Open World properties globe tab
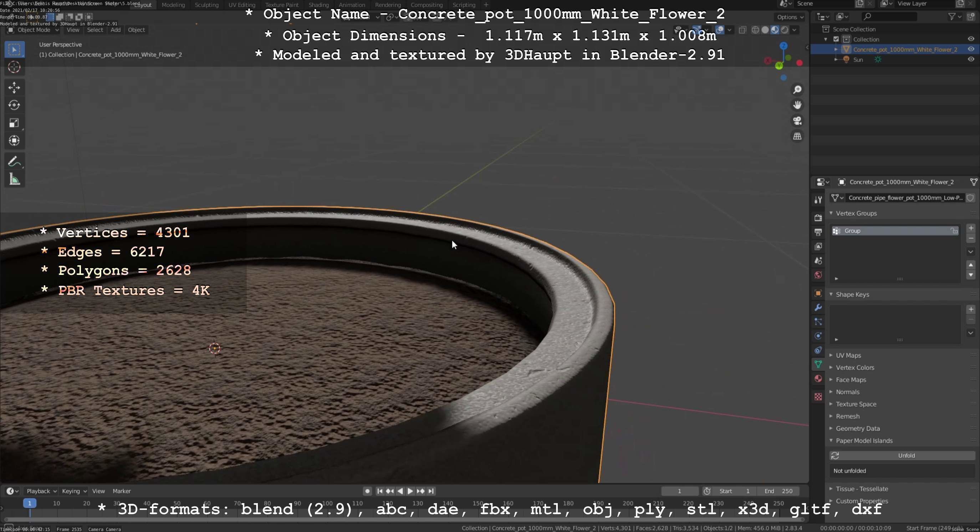The image size is (980, 532). 818,275
